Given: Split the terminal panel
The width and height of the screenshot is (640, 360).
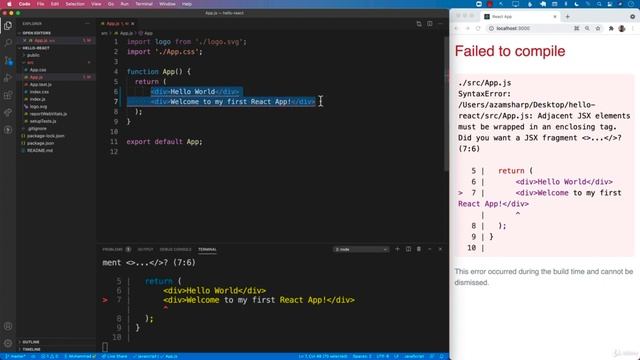Looking at the screenshot, I should [408, 249].
